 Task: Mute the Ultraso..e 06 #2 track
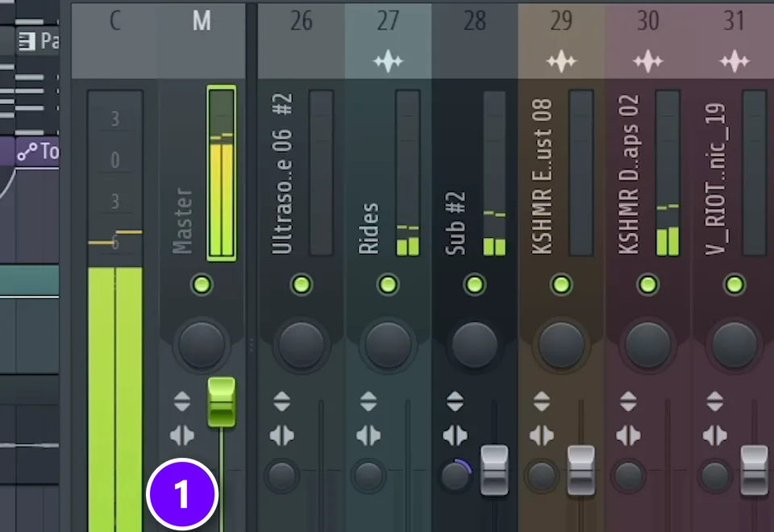pyautogui.click(x=302, y=285)
